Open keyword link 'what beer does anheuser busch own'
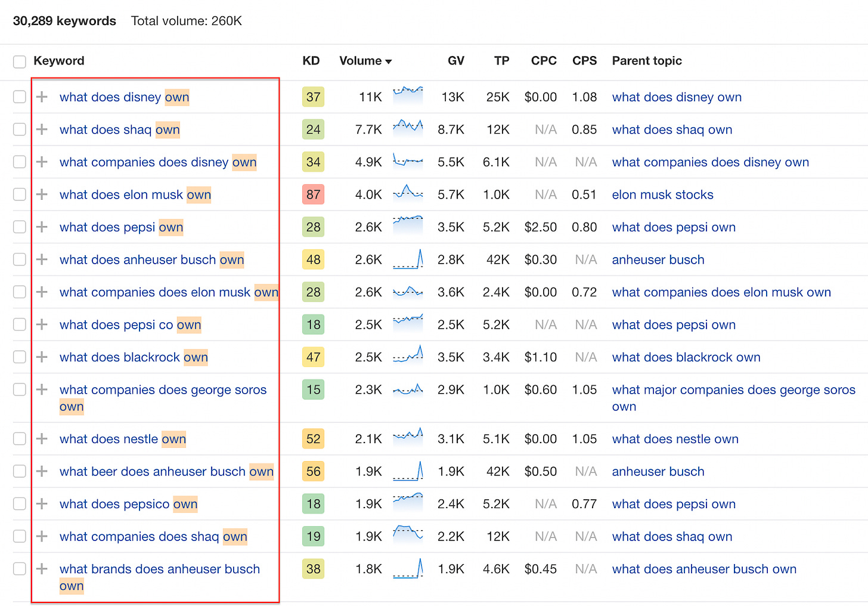Image resolution: width=868 pixels, height=606 pixels. [x=167, y=471]
